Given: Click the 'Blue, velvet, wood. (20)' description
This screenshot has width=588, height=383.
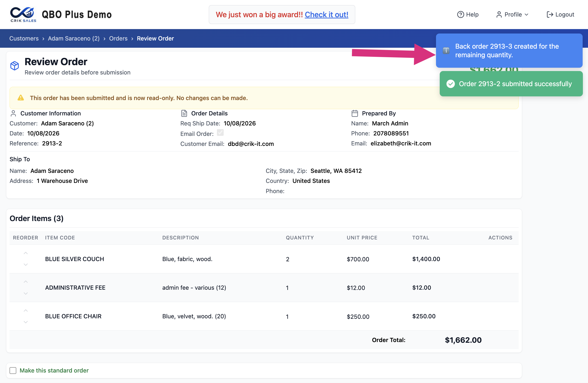Looking at the screenshot, I should (194, 316).
